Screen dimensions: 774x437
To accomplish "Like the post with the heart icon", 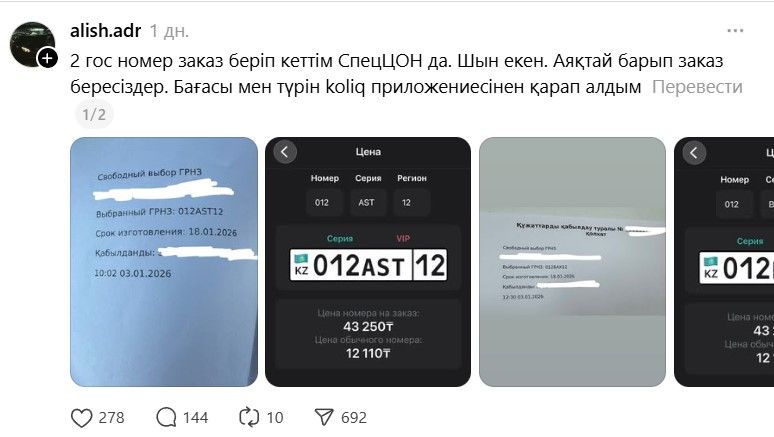I will (82, 418).
